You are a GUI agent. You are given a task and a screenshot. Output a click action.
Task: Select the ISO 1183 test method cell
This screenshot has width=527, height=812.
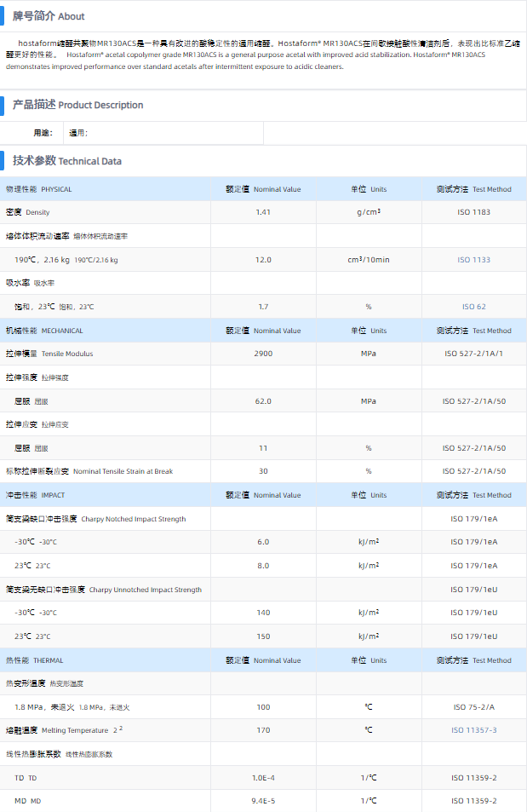pos(473,212)
